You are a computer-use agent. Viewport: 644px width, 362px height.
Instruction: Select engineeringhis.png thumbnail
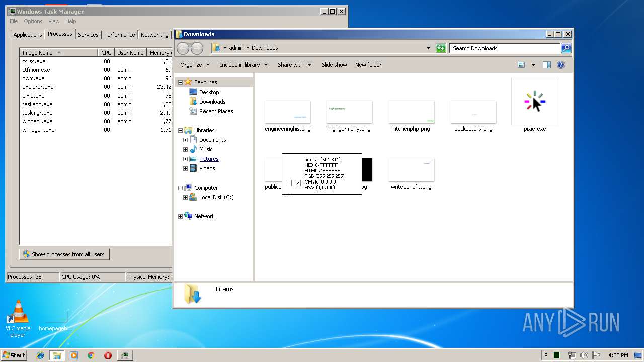click(287, 112)
